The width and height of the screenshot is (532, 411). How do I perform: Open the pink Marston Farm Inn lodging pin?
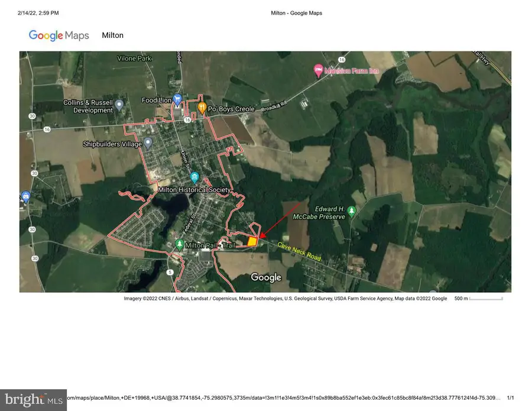tap(317, 70)
